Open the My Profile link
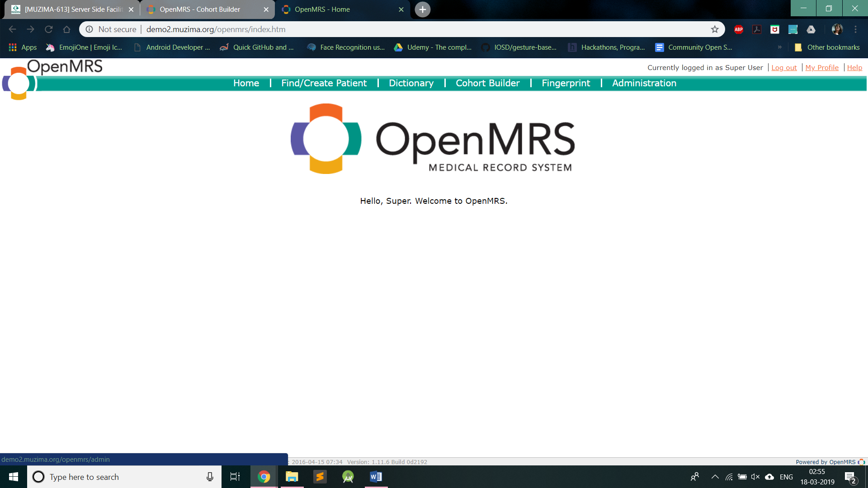The height and width of the screenshot is (488, 868). pos(822,67)
